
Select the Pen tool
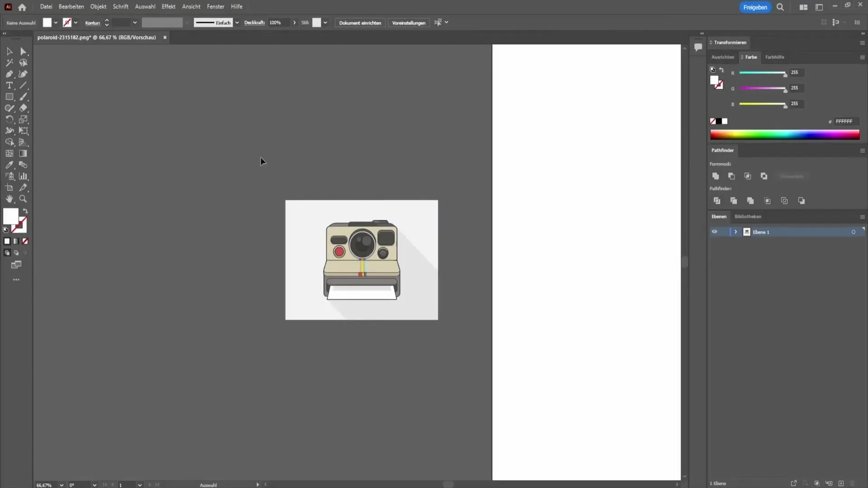tap(9, 74)
